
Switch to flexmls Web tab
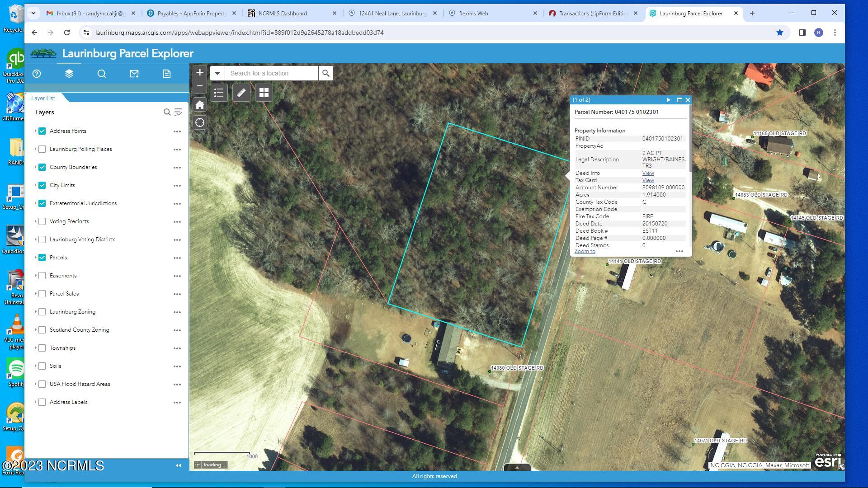click(493, 14)
